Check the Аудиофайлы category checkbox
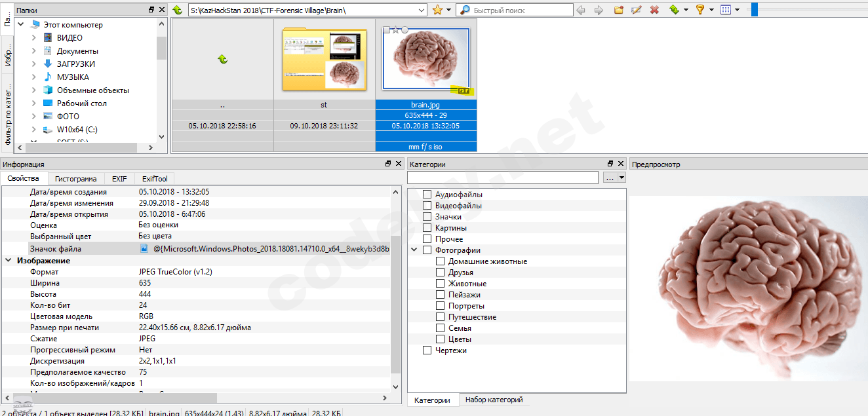This screenshot has height=416, width=868. click(x=427, y=195)
